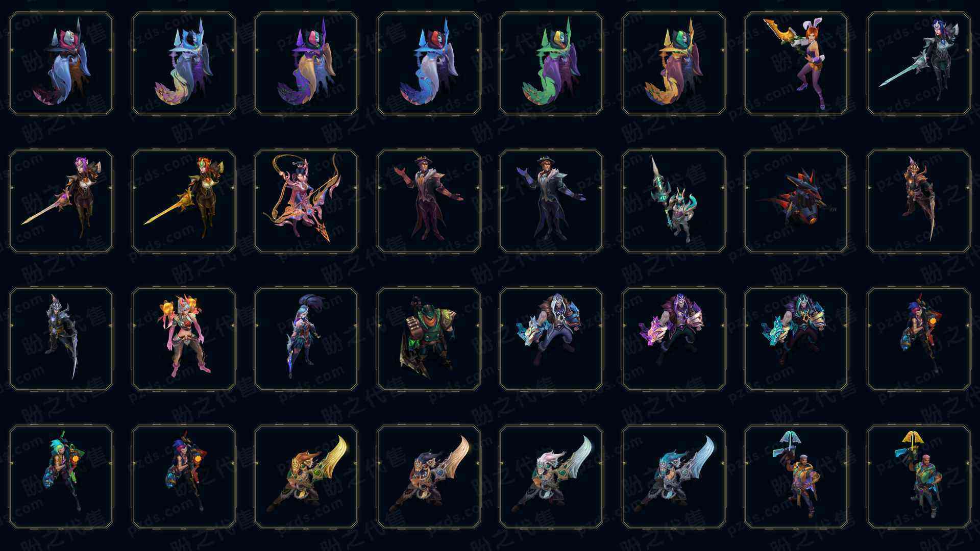Select the red and black spiked creature skin
Screen dimensions: 980x551
796,201
